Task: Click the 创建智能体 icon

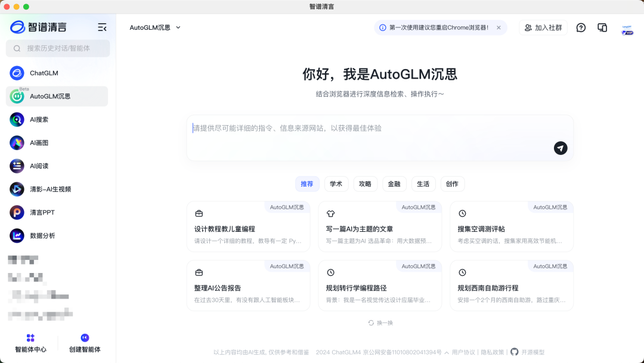Action: pyautogui.click(x=85, y=337)
